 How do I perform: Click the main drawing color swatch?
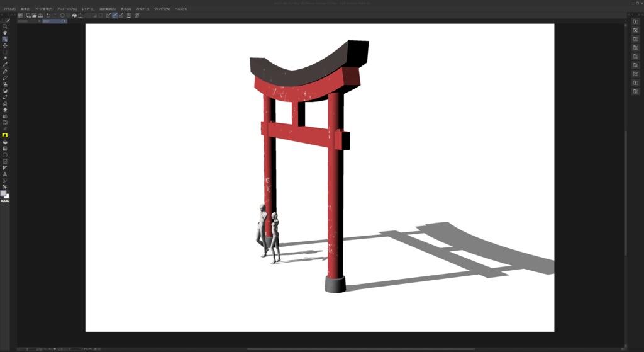click(x=4, y=193)
